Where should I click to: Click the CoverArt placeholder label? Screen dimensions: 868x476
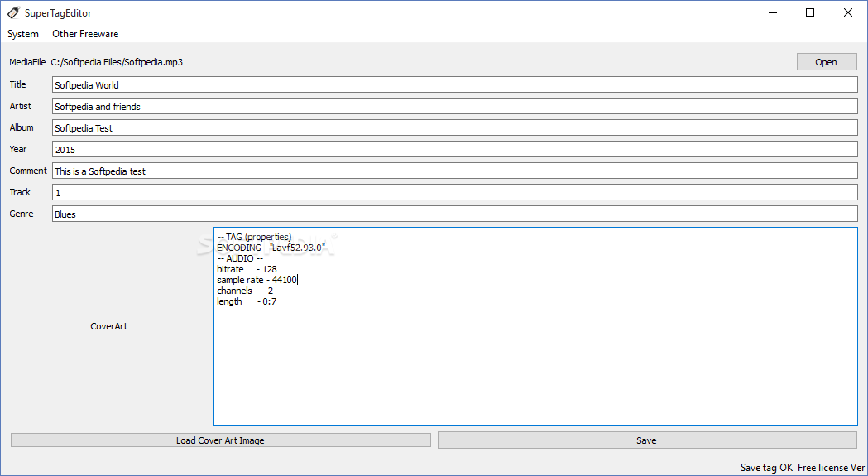(x=109, y=326)
